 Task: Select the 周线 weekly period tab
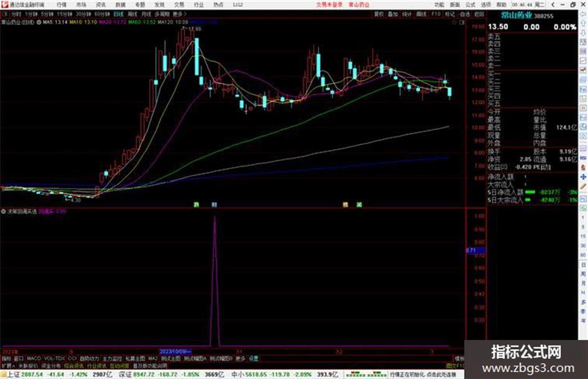133,14
